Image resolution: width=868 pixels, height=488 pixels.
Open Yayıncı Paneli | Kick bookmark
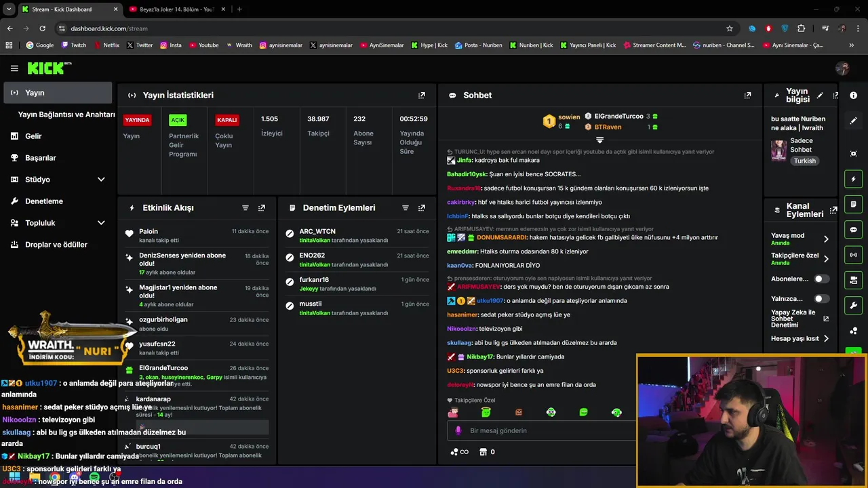(x=588, y=45)
